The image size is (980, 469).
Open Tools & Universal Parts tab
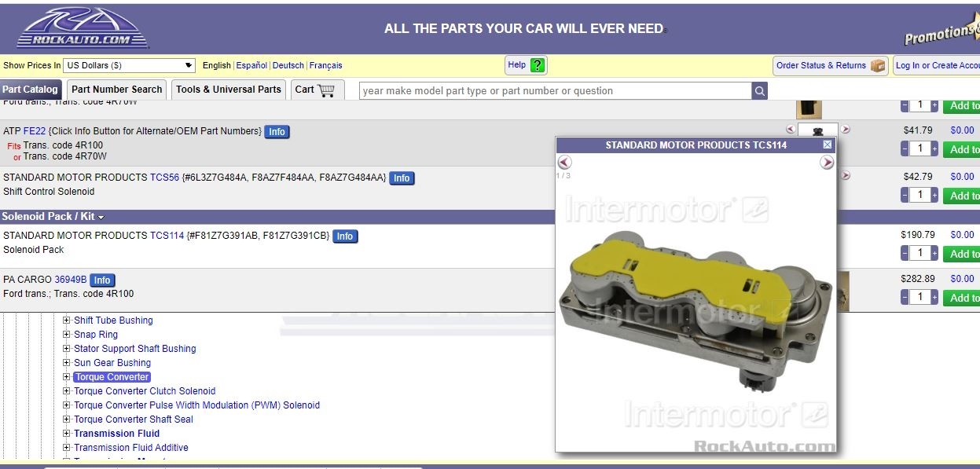(x=229, y=90)
